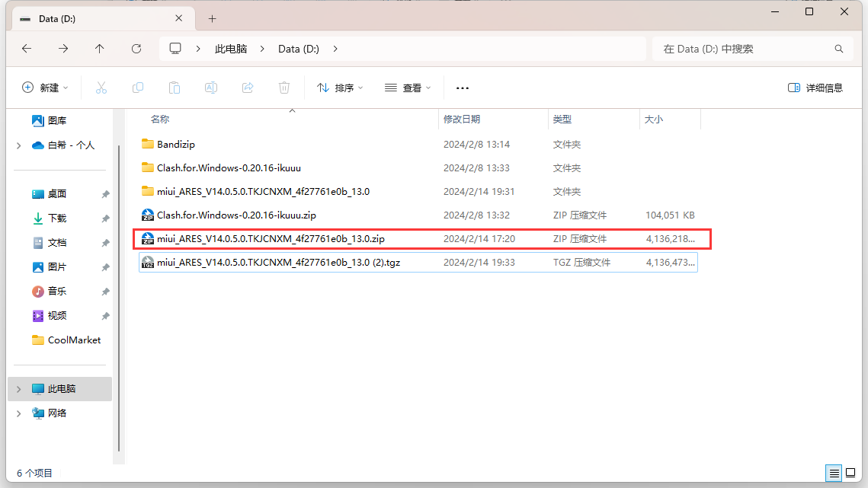
Task: Expand chevron before 此电脑 in address bar
Action: (x=198, y=49)
